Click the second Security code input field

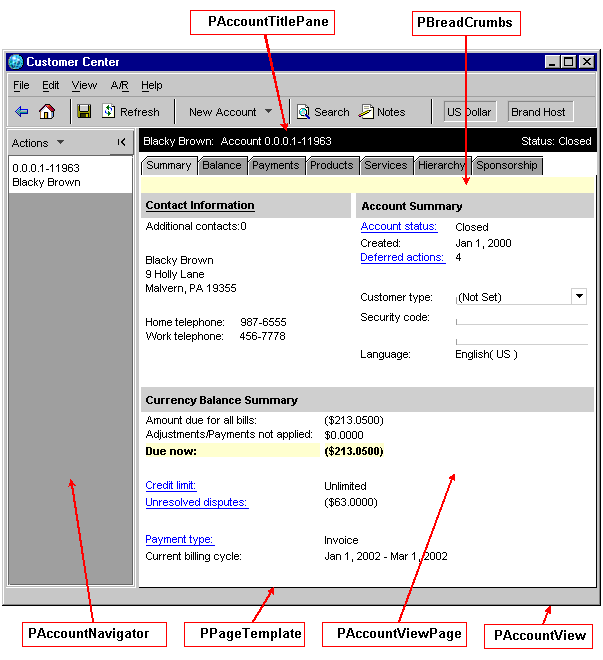(x=521, y=339)
